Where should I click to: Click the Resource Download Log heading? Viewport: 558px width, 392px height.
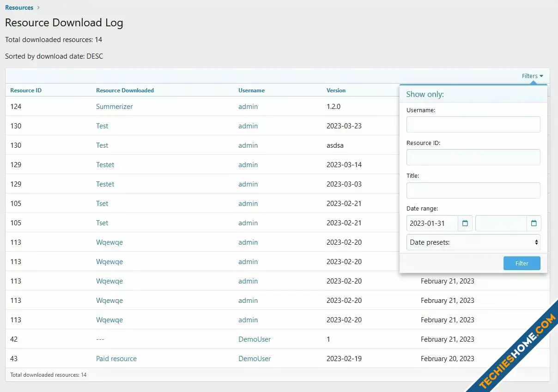tap(64, 23)
